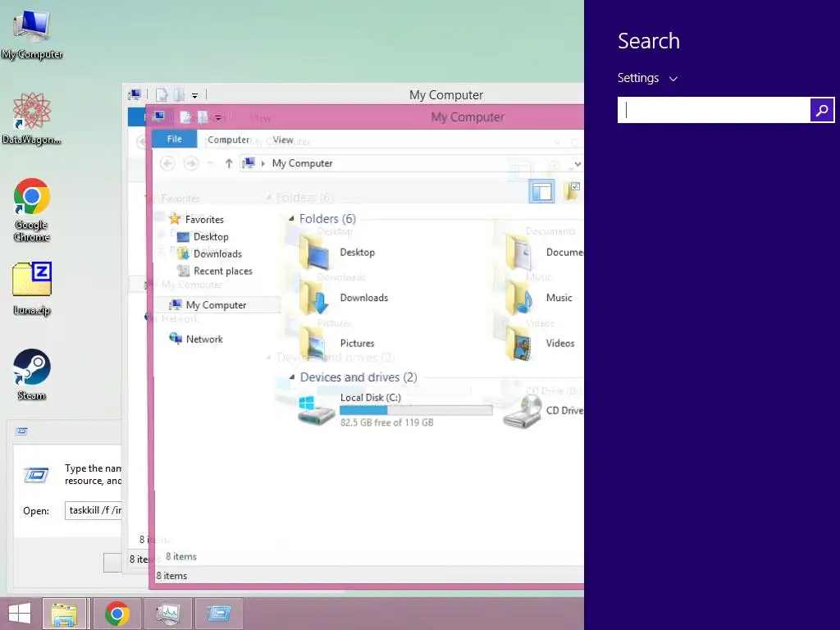This screenshot has height=630, width=840.
Task: Open File Explorer from taskbar
Action: [64, 614]
